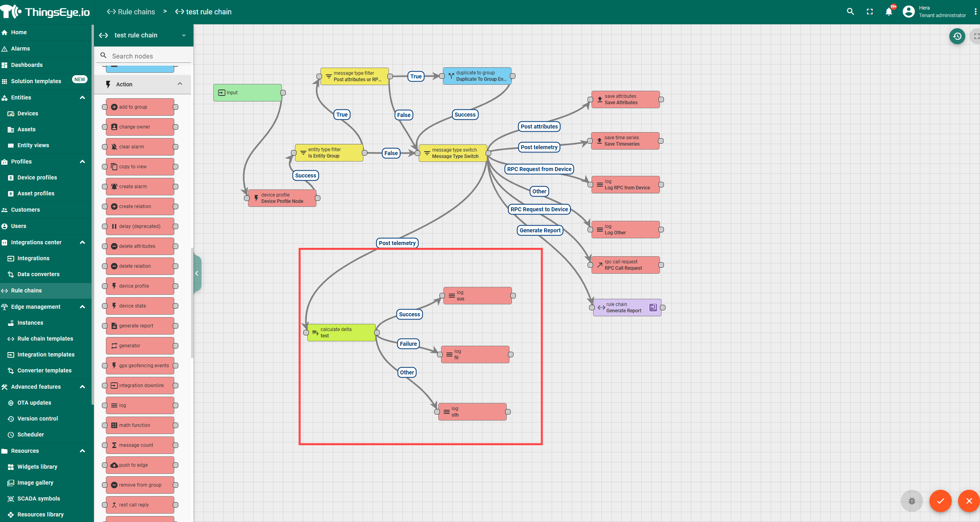The height and width of the screenshot is (522, 980).
Task: Open Dashboards in side menu
Action: point(27,65)
